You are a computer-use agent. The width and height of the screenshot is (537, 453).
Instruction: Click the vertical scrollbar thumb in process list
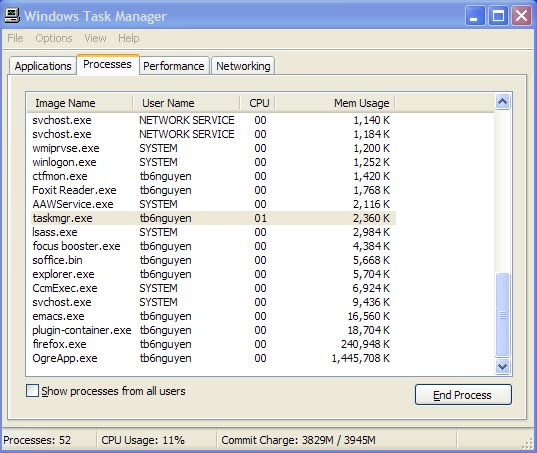[x=502, y=315]
